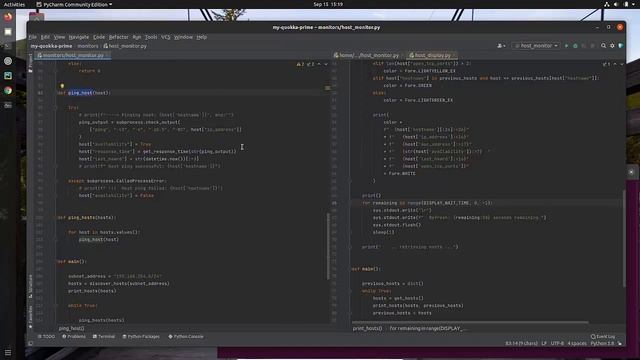Screen dimensions: 640x360
Task: Click Python 3.8 interpreter in status bar
Action: [x=602, y=344]
